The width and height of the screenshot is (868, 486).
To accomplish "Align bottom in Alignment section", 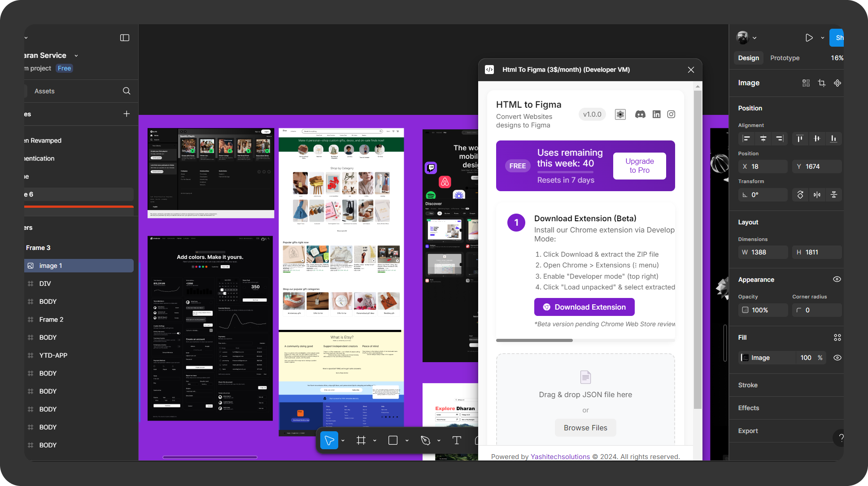I will (x=833, y=139).
